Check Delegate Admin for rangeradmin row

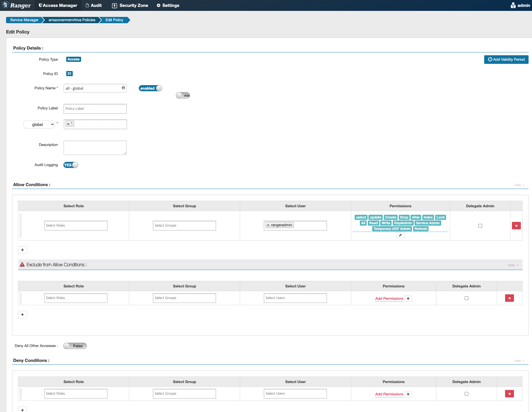click(x=480, y=226)
